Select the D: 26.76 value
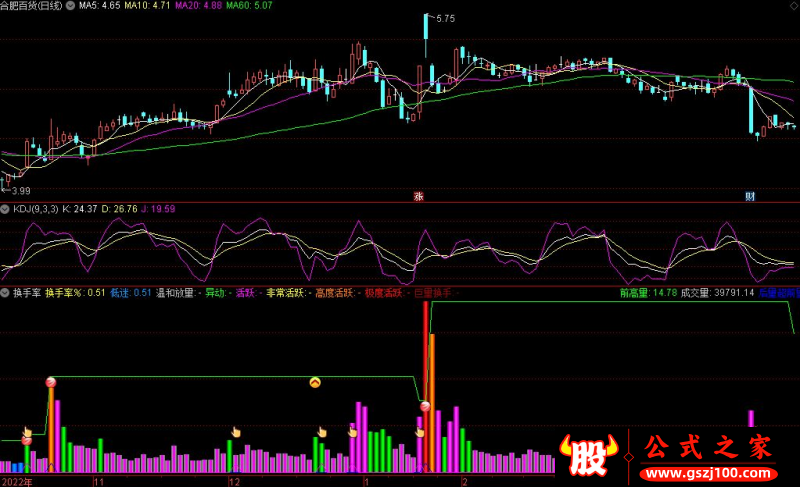The image size is (800, 487). [x=119, y=209]
